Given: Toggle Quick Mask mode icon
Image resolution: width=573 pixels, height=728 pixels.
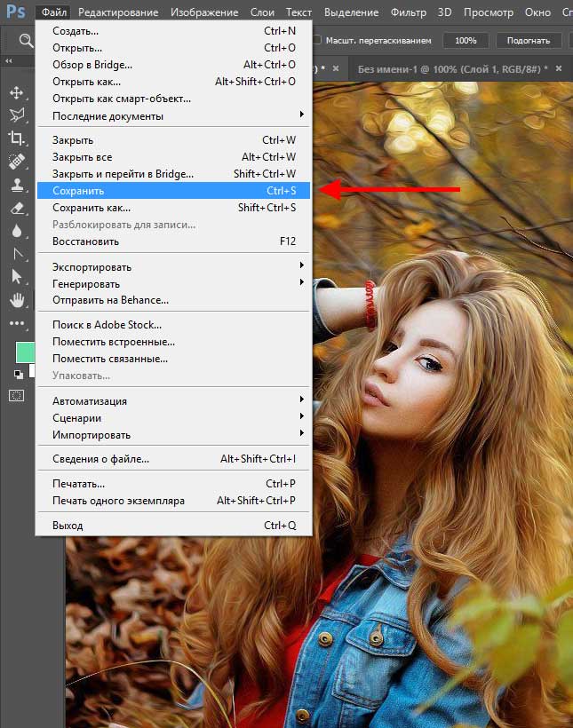Looking at the screenshot, I should coord(17,396).
